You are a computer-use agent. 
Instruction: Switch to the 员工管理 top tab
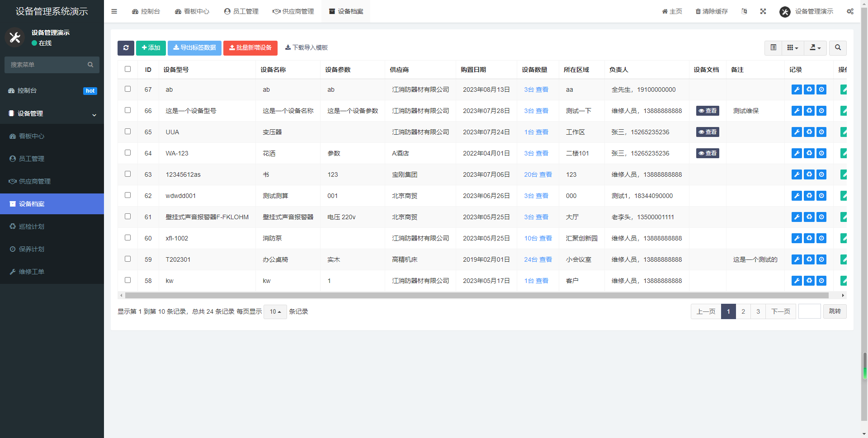(x=241, y=11)
